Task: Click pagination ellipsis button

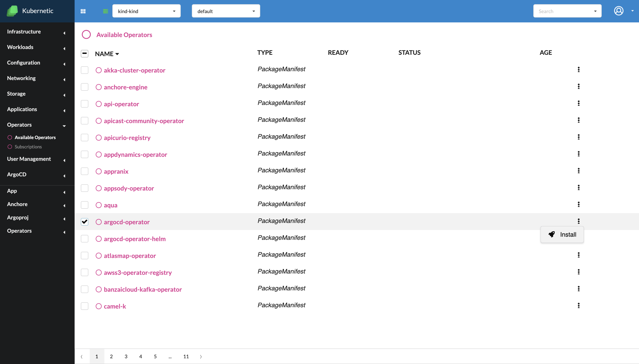Action: coord(170,357)
